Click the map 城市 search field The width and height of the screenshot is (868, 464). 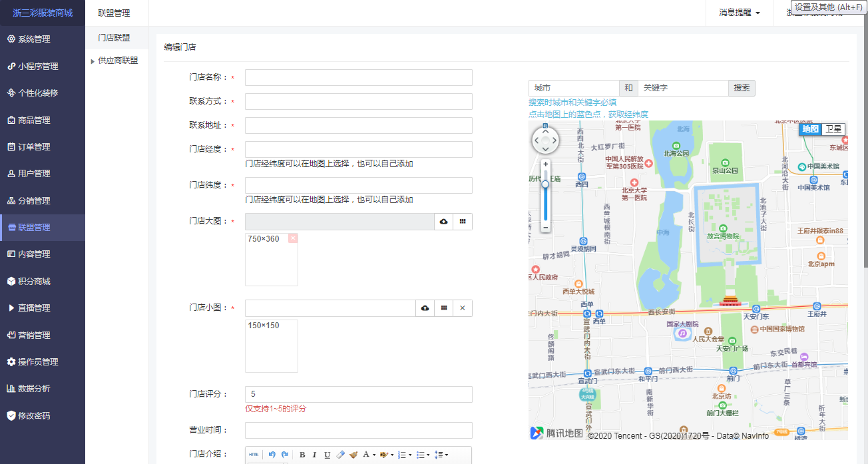tap(574, 88)
